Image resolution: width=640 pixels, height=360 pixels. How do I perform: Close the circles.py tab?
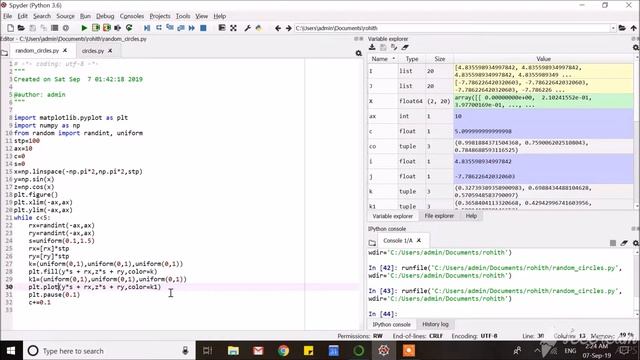(x=110, y=51)
